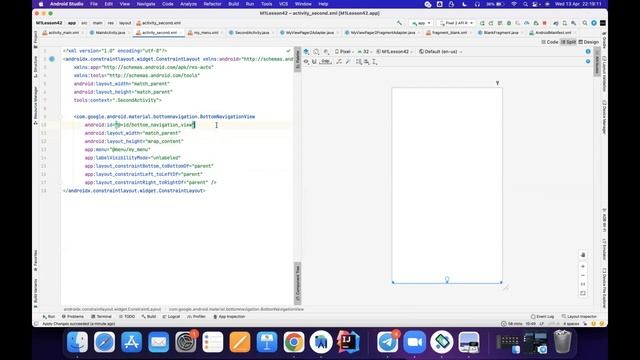Open the Component Tree side panel
640x360 pixels.
(298, 284)
